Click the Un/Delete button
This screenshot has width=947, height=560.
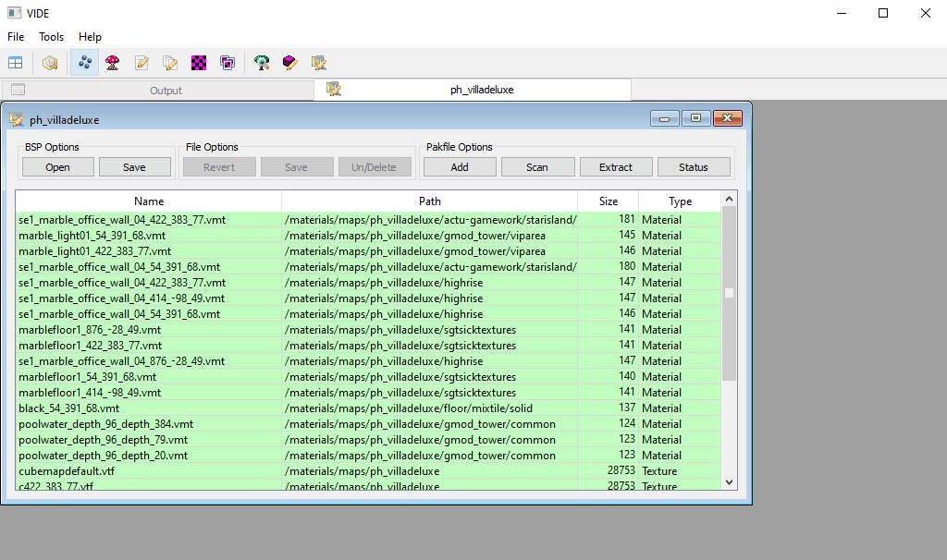click(375, 167)
